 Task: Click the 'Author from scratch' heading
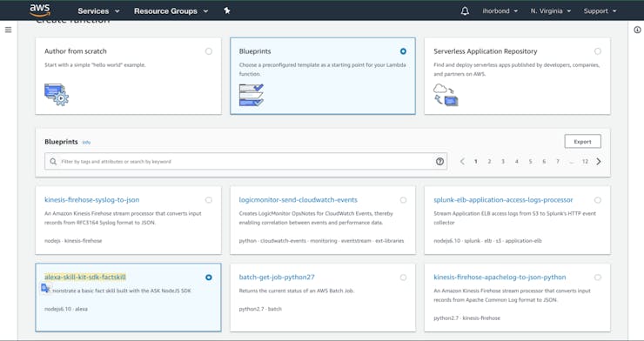[x=76, y=51]
